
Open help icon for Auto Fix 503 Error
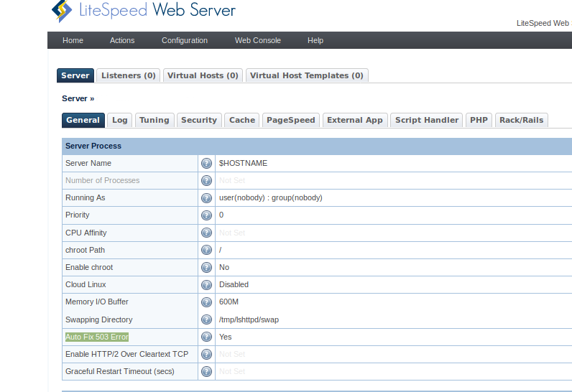206,337
